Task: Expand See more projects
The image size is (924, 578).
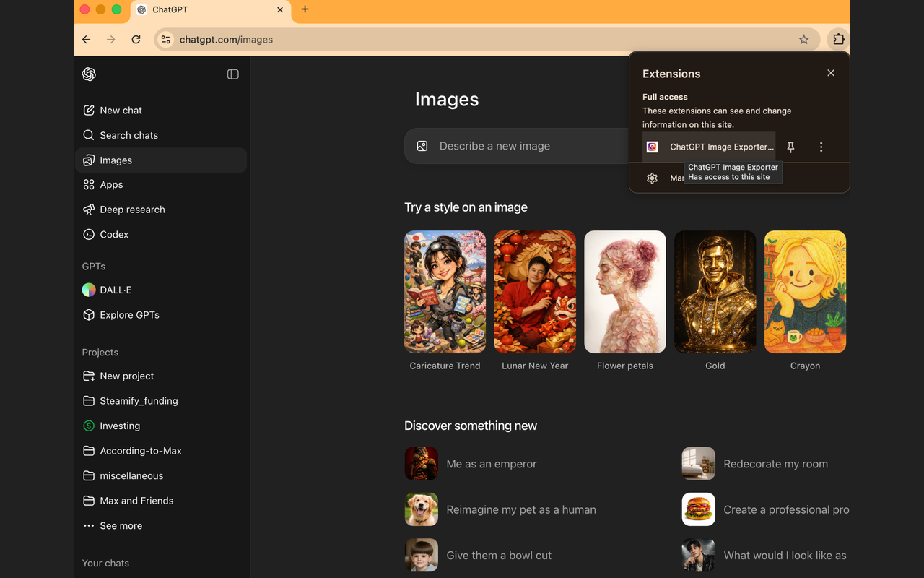Action: [x=161, y=525]
